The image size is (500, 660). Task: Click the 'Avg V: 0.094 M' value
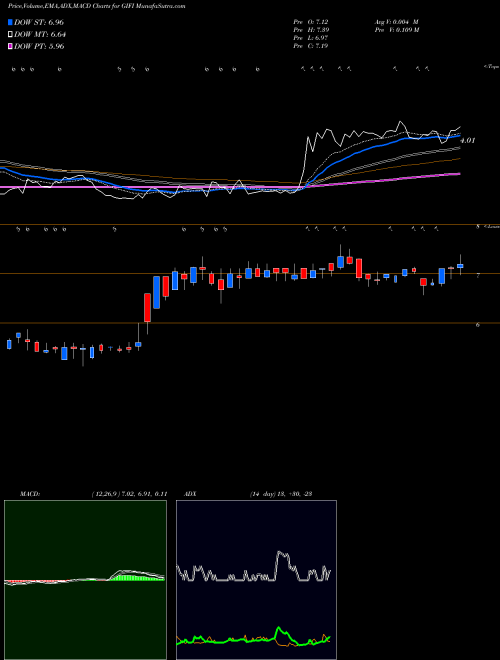396,22
